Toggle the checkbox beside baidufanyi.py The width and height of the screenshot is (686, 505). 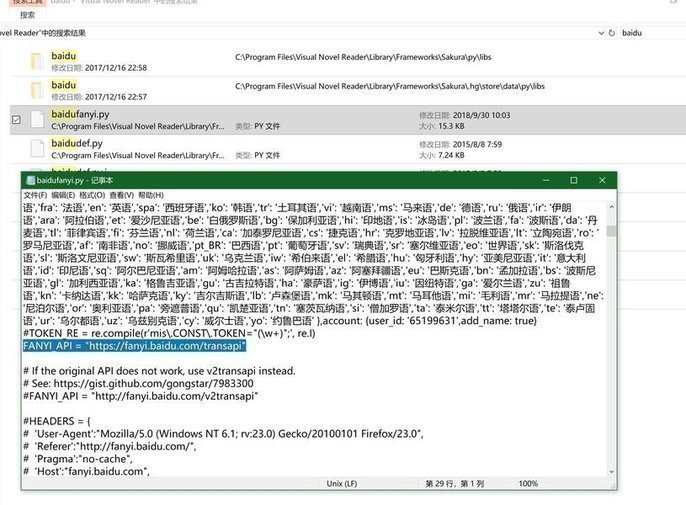click(16, 119)
